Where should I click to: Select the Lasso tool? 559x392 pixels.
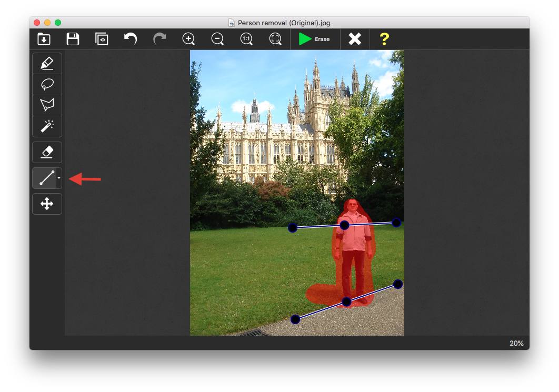tap(47, 84)
